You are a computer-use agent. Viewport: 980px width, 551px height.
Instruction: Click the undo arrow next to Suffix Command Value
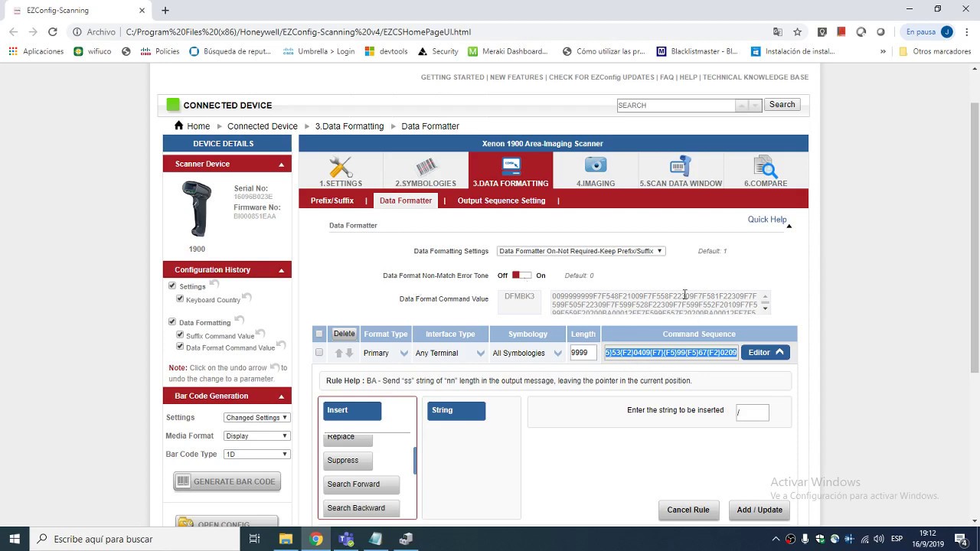(260, 333)
